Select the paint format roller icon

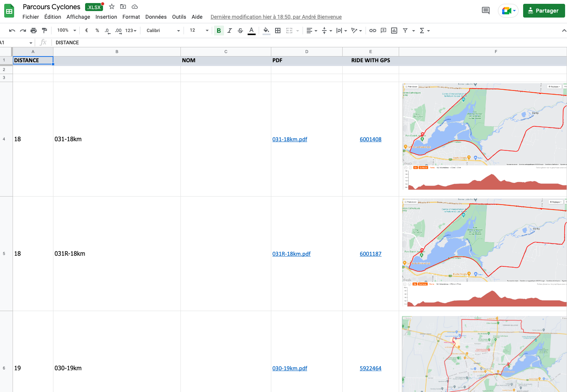[x=44, y=31]
